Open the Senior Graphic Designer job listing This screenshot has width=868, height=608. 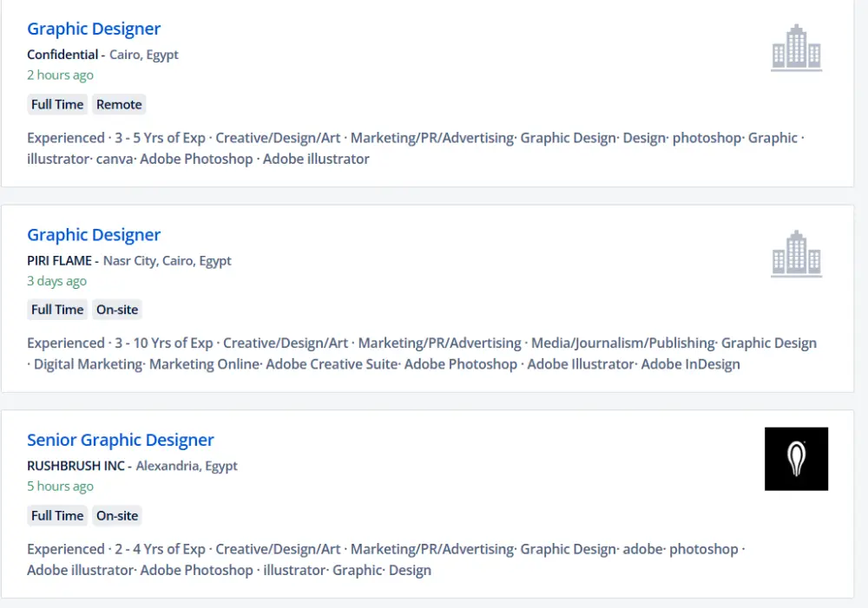120,440
